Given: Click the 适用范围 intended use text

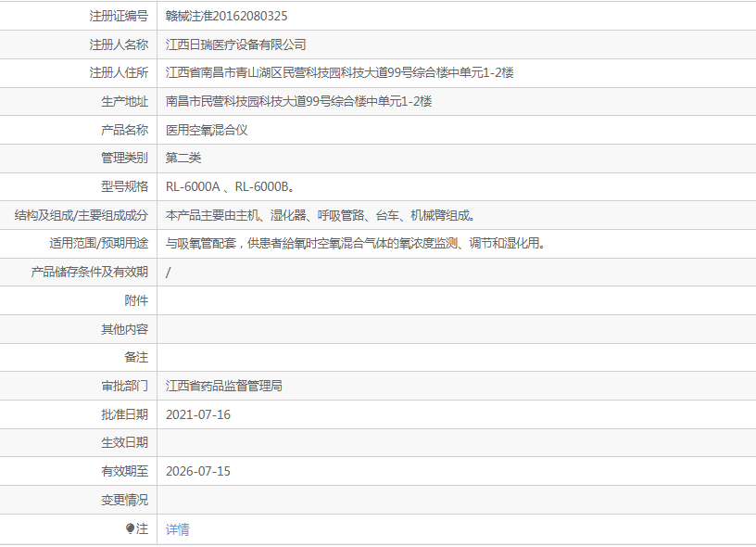Looking at the screenshot, I should [356, 243].
